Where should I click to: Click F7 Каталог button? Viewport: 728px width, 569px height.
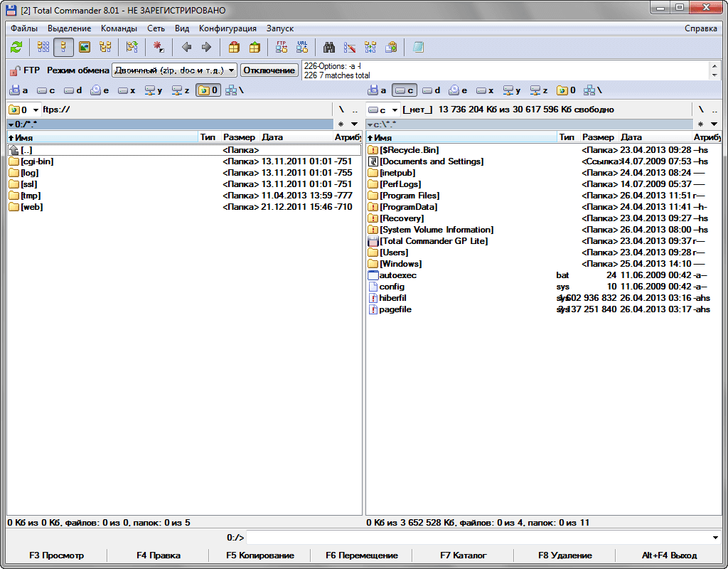tap(464, 555)
